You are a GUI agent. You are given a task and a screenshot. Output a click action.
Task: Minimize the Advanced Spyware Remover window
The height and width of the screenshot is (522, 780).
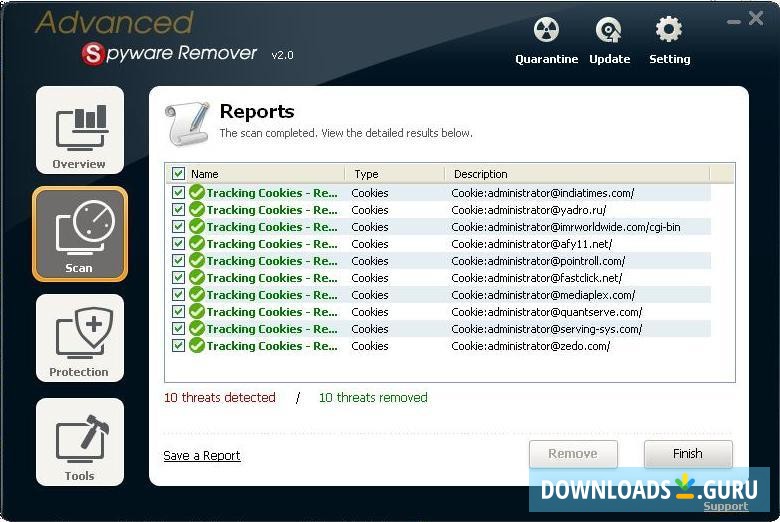pyautogui.click(x=733, y=22)
